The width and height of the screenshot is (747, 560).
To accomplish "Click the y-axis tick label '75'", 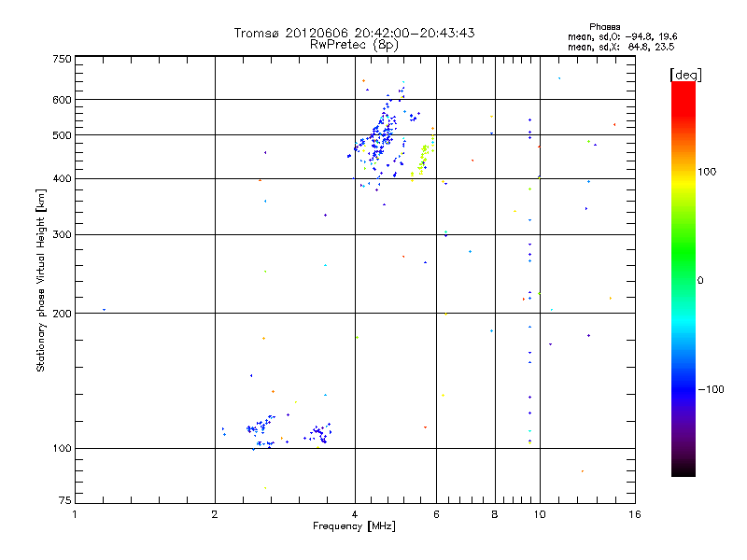I will [x=65, y=500].
